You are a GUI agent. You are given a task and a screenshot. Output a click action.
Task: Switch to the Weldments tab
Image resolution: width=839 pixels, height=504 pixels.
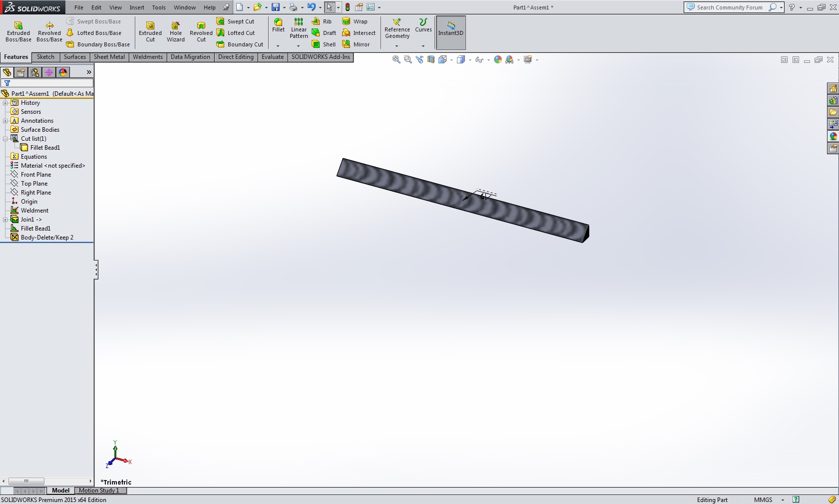pos(147,57)
